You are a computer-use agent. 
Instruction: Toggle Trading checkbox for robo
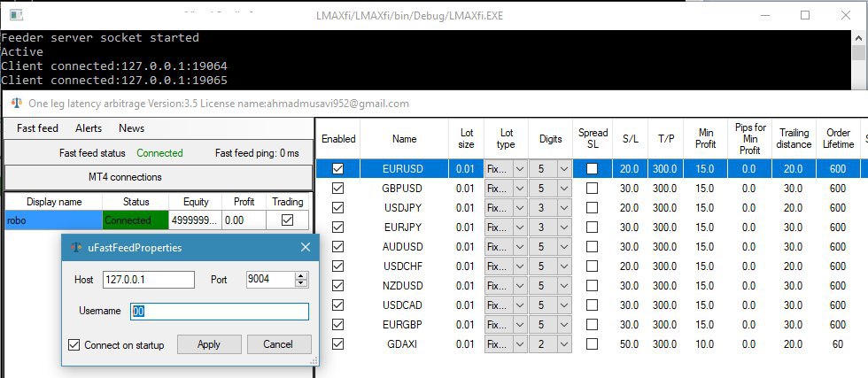tap(287, 220)
